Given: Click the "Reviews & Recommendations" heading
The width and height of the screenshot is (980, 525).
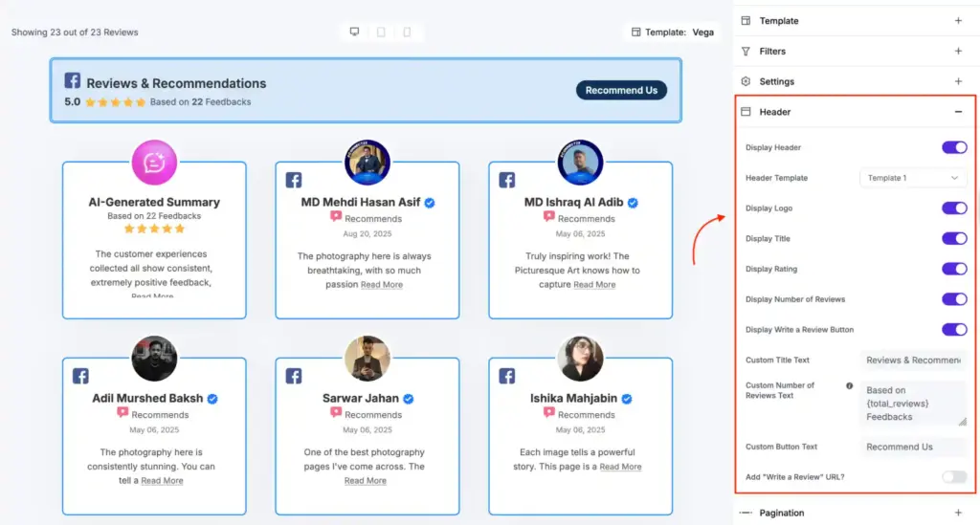Looking at the screenshot, I should point(176,83).
